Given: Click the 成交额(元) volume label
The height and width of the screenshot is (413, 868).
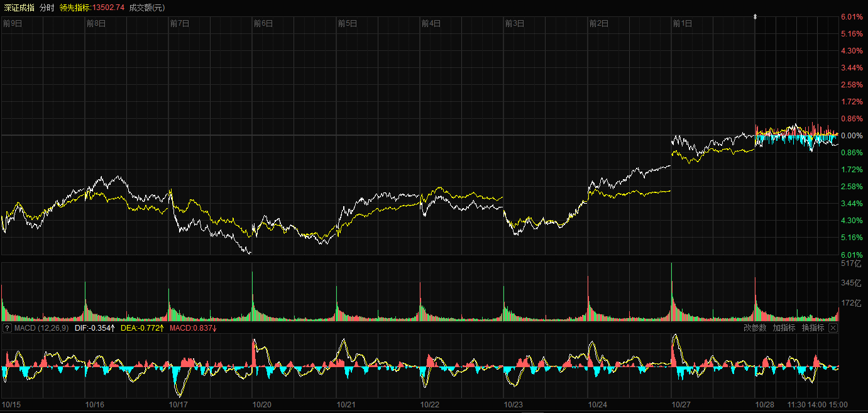Looking at the screenshot, I should (x=146, y=8).
